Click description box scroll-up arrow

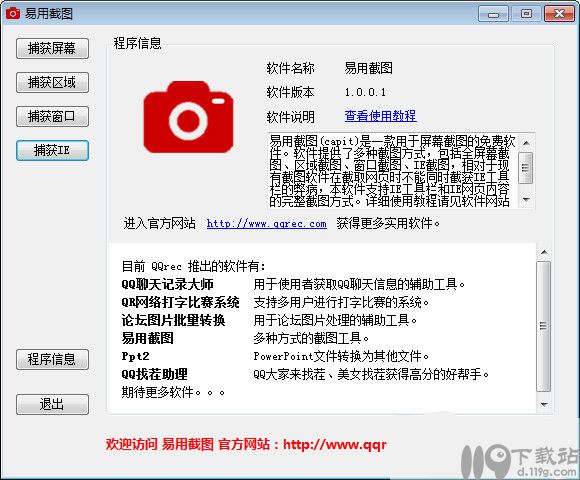(x=526, y=143)
